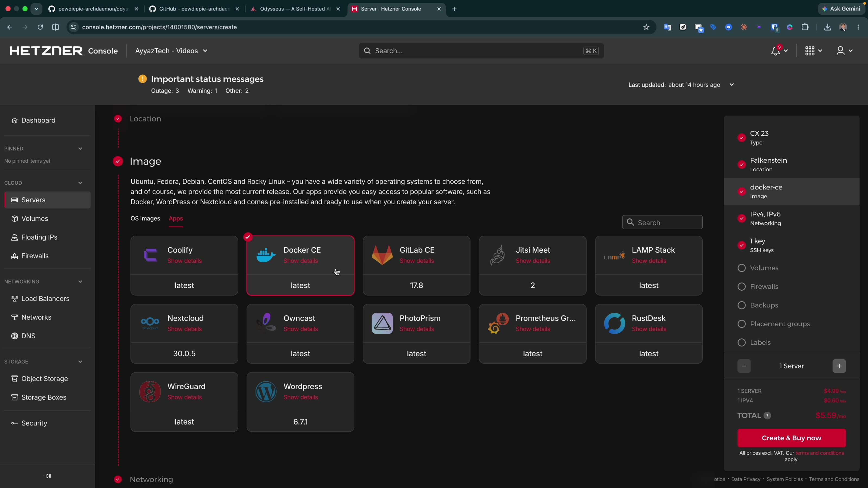Show details for Nextcloud
The height and width of the screenshot is (488, 868).
point(185,329)
